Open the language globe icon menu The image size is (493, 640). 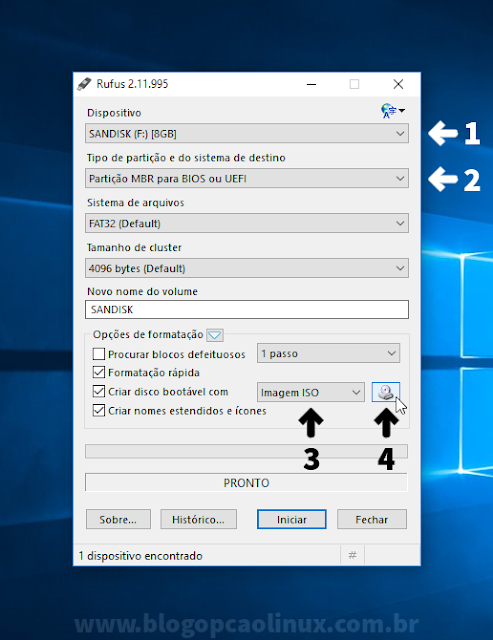pos(393,111)
